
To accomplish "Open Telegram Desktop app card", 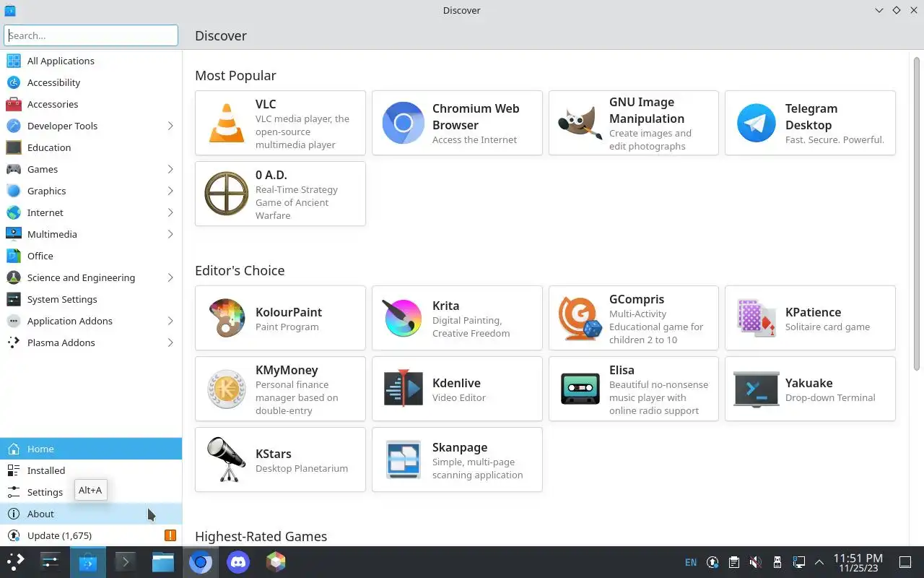I will click(x=810, y=123).
